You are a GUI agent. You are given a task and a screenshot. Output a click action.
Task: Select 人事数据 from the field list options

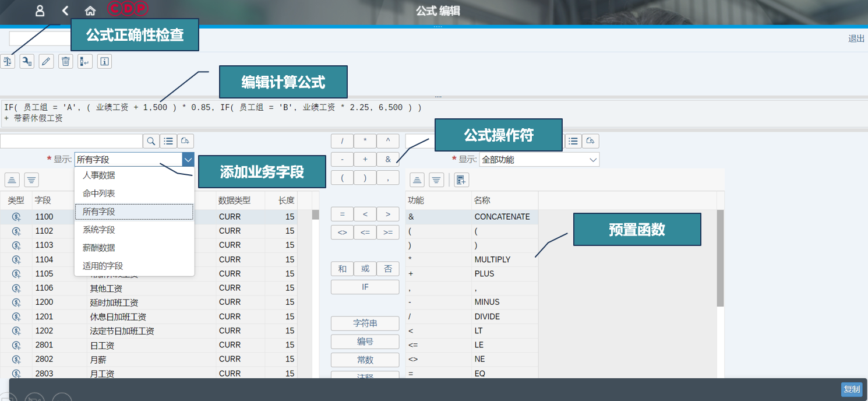99,175
